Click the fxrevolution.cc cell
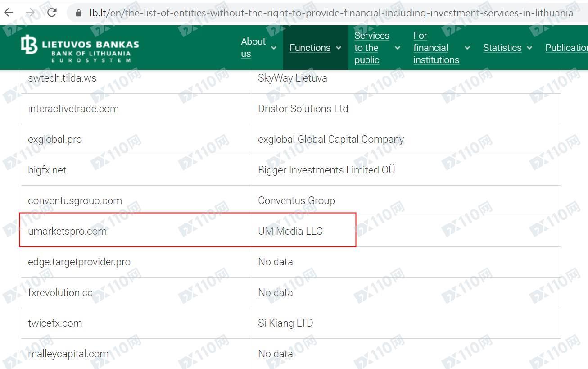The height and width of the screenshot is (369, 588). (x=136, y=292)
